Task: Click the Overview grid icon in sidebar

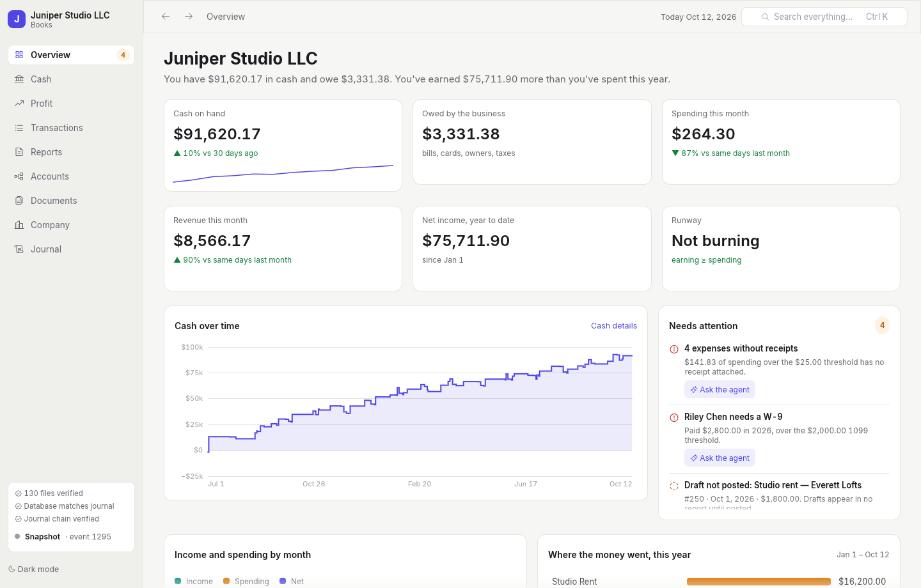Action: pyautogui.click(x=19, y=55)
